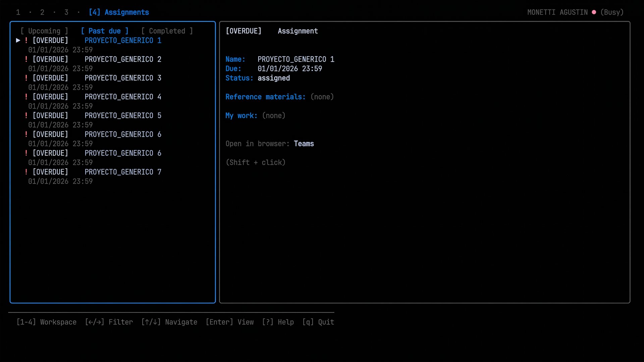
Task: Click the [↑/↓] Navigate hint
Action: [x=169, y=322]
